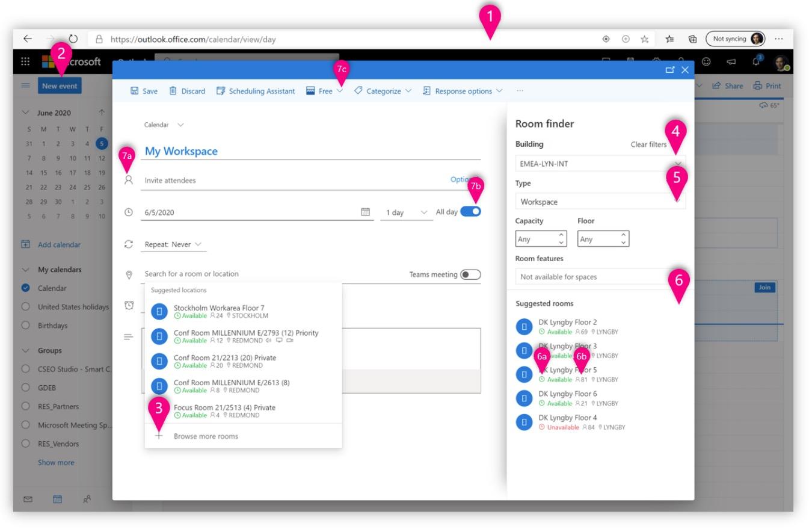Viewport: 812px width, 529px height.
Task: Expand the Categorize menu
Action: click(383, 91)
